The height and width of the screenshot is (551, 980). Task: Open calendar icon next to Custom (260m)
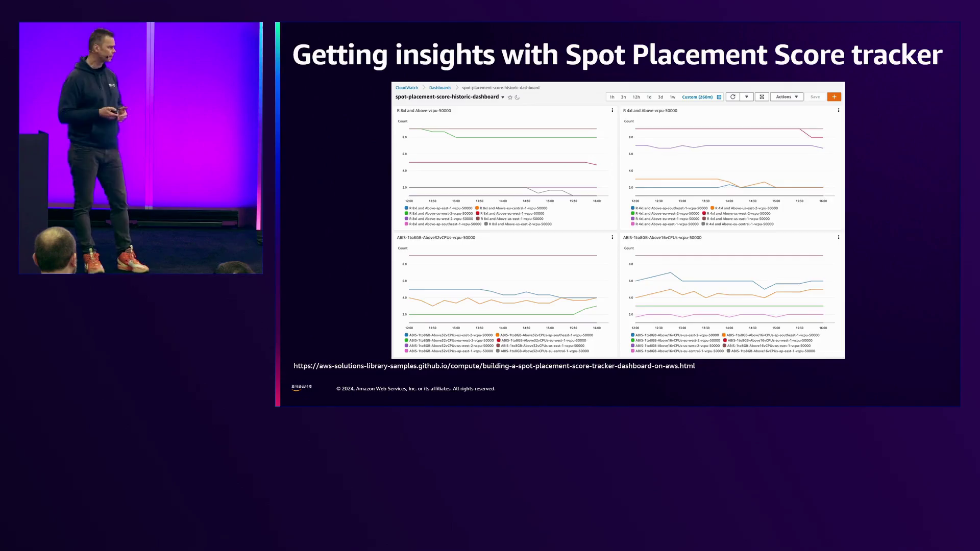(719, 97)
